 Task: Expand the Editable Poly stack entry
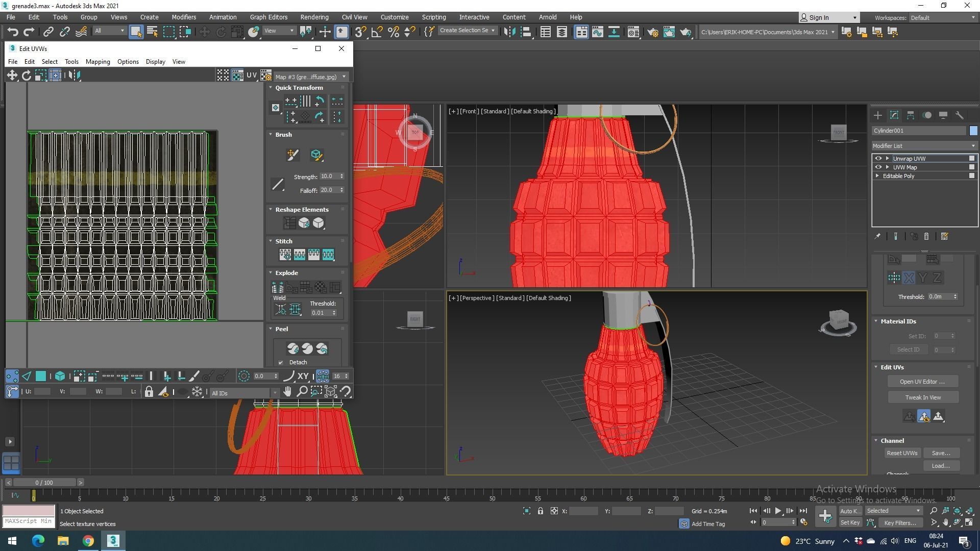[878, 176]
